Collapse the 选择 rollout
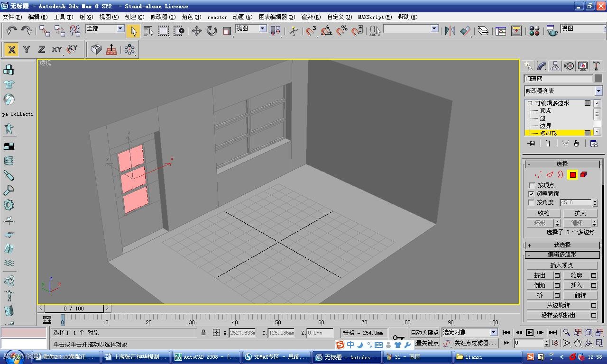This screenshot has width=607, height=364. pyautogui.click(x=562, y=164)
